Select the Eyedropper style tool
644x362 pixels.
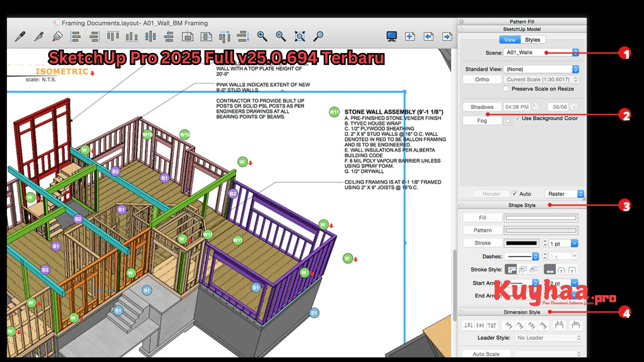(x=20, y=36)
